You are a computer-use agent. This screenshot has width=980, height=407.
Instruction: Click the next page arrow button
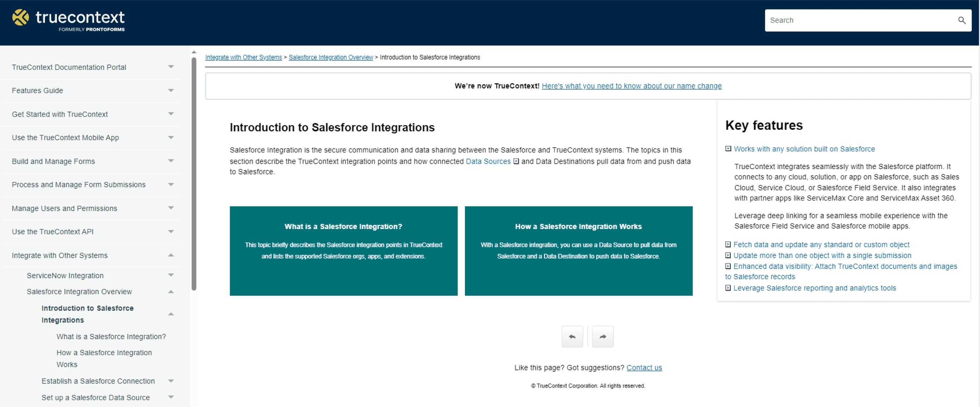click(x=603, y=336)
